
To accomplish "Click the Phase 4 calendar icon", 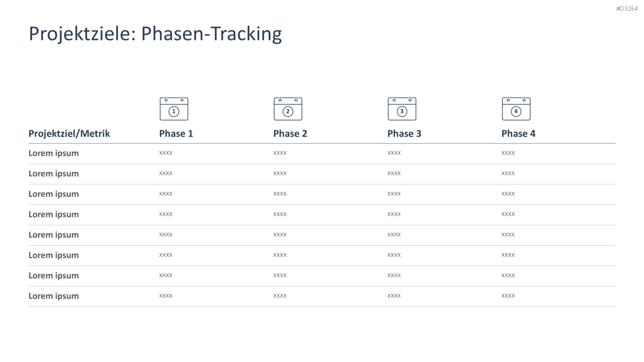I will [516, 109].
